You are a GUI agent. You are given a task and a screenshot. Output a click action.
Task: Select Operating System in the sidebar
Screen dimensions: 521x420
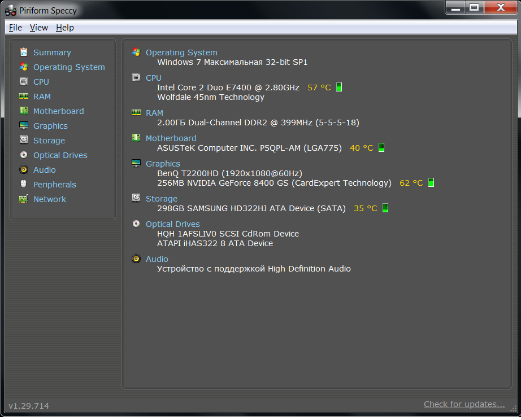(69, 67)
